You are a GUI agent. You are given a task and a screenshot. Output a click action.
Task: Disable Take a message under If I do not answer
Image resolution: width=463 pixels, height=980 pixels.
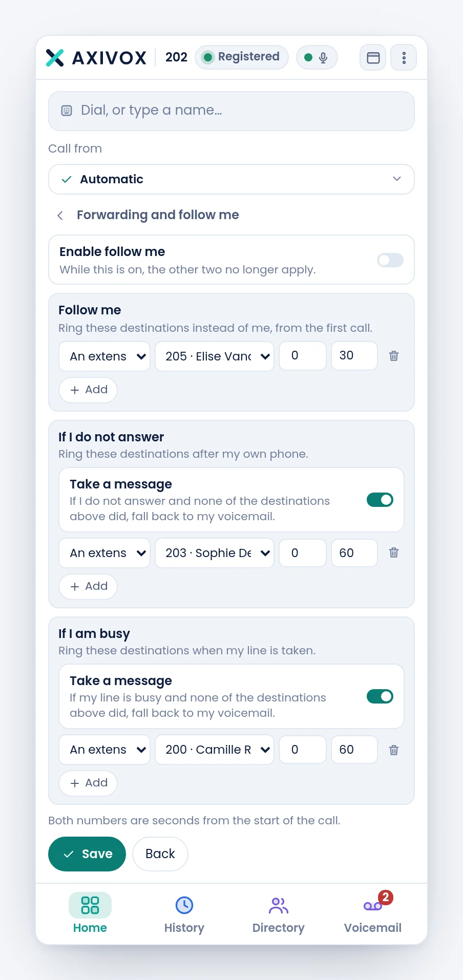[x=380, y=500]
